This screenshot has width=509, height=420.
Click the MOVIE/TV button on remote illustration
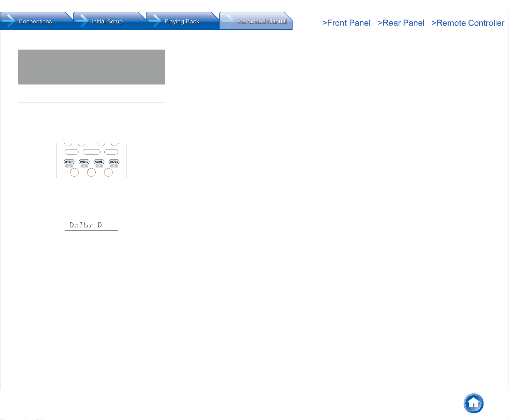[x=69, y=162]
